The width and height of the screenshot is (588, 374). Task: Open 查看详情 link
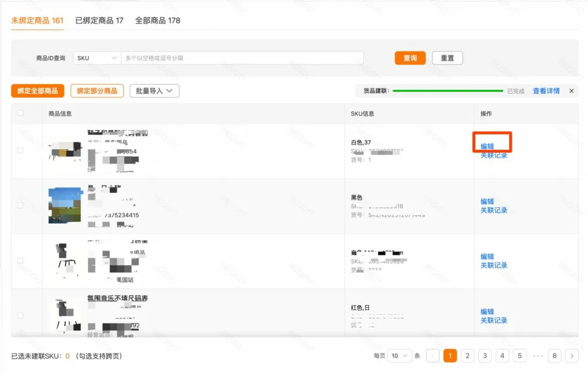tap(546, 91)
